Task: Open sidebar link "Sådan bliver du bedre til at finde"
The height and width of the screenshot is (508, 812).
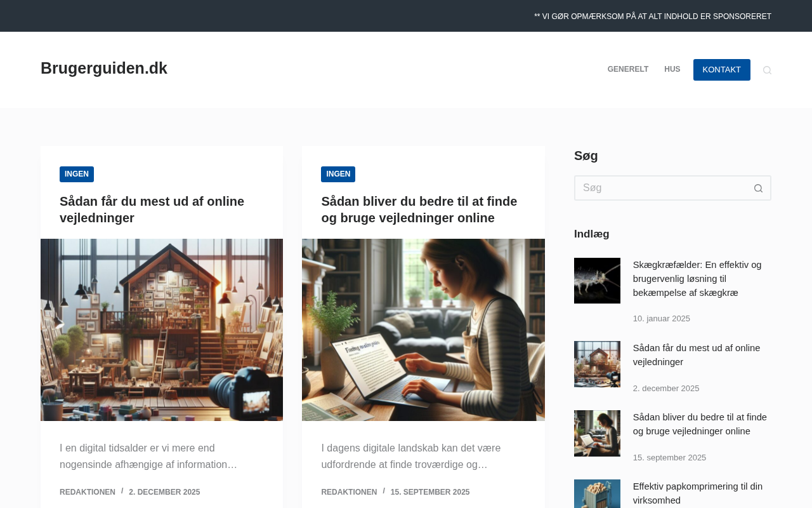Action: click(x=700, y=424)
